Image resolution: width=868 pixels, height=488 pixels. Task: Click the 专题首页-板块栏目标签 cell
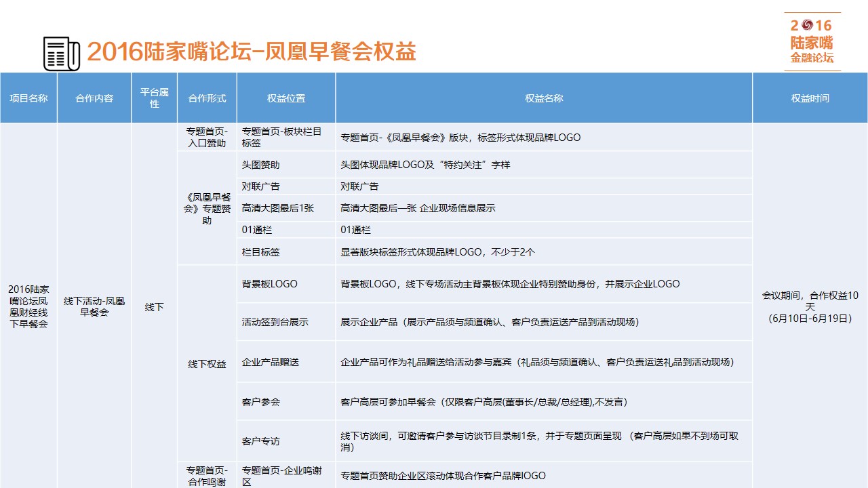click(x=286, y=137)
